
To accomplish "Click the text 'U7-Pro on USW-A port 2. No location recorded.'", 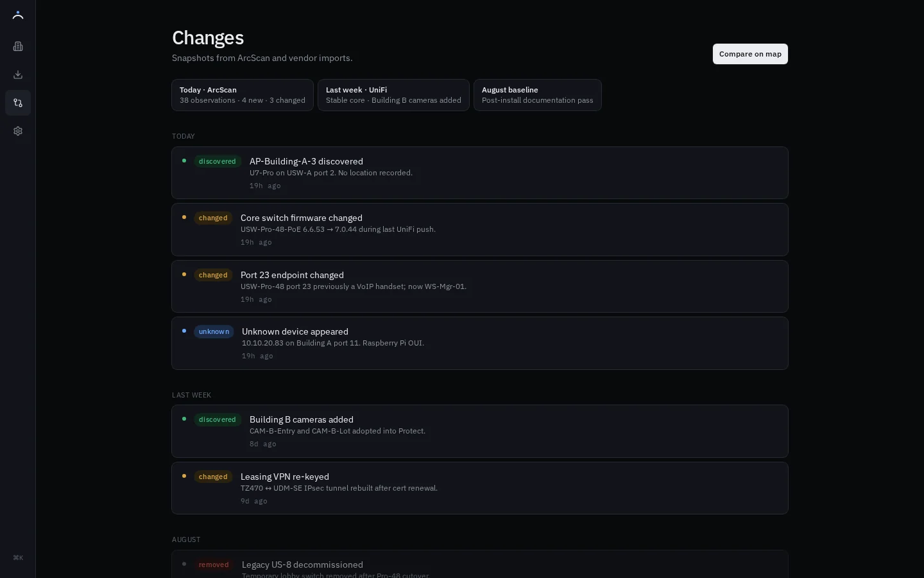I will (331, 173).
